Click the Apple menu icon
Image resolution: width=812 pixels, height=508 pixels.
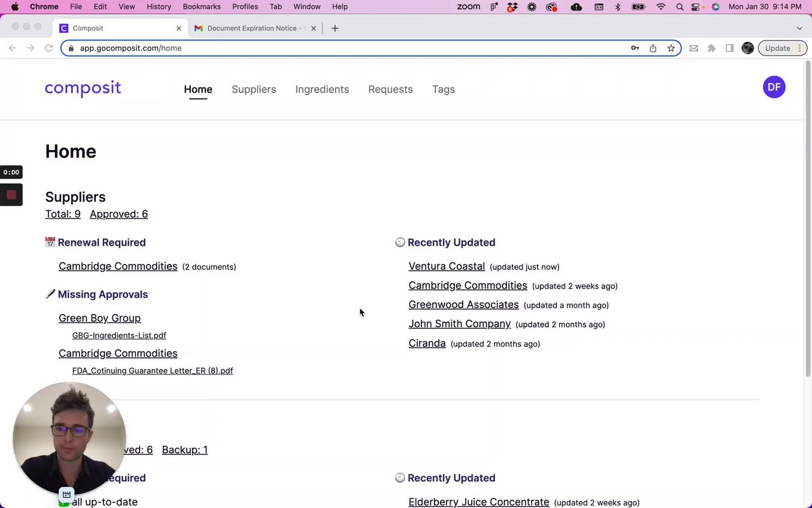tap(15, 6)
